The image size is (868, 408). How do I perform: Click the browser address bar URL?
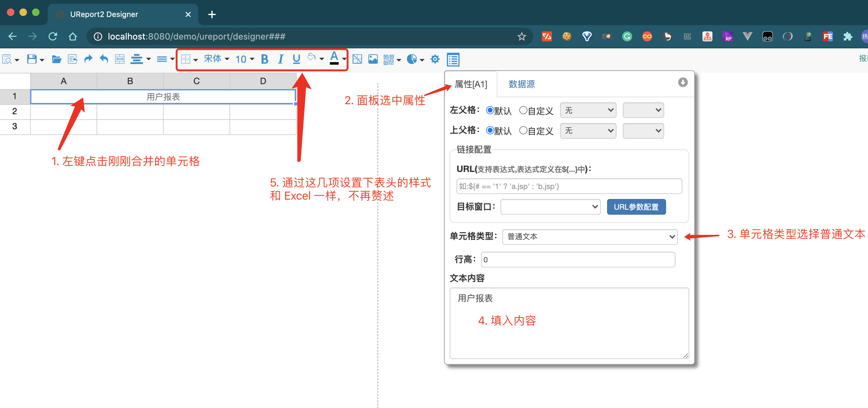pyautogui.click(x=196, y=36)
